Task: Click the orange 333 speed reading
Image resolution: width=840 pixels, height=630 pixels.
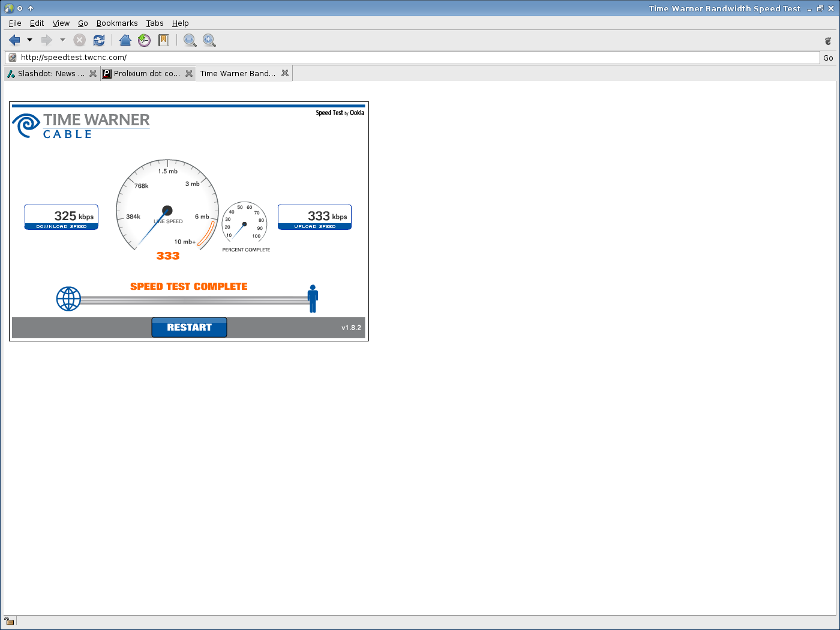Action: [x=168, y=256]
